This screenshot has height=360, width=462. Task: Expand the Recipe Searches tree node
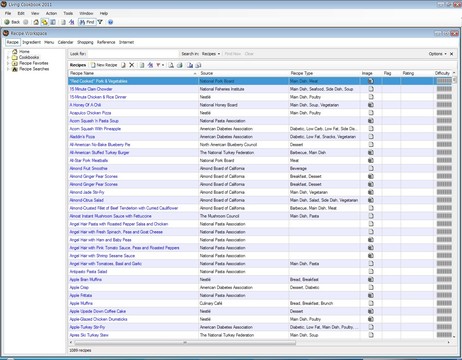point(8,69)
